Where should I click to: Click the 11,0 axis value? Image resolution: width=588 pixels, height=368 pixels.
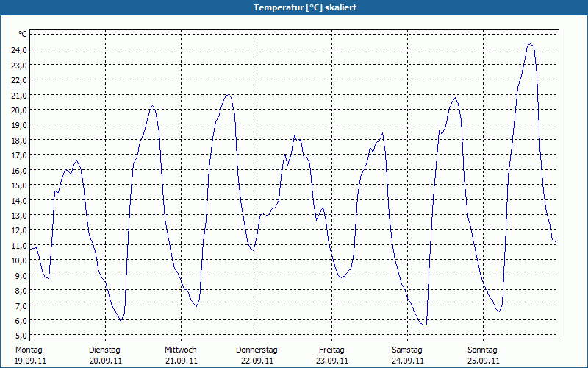[x=19, y=245]
